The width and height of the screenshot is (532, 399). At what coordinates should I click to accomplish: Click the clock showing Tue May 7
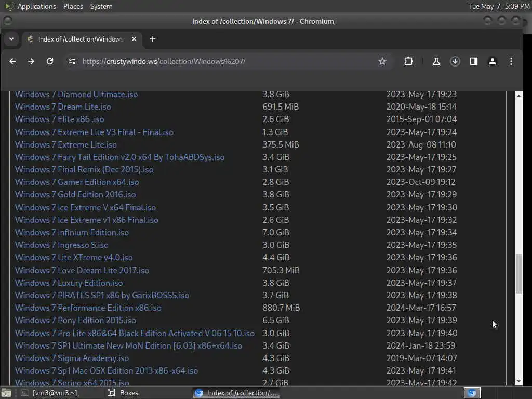click(498, 6)
